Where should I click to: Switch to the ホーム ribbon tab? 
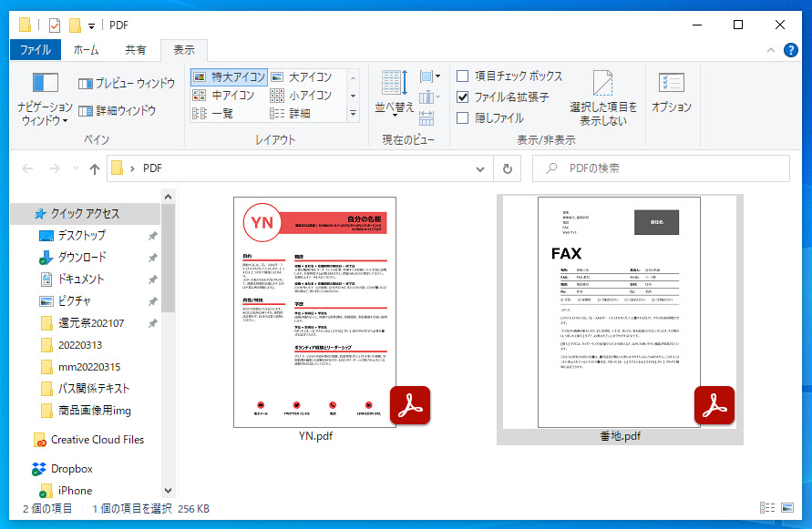tap(87, 50)
